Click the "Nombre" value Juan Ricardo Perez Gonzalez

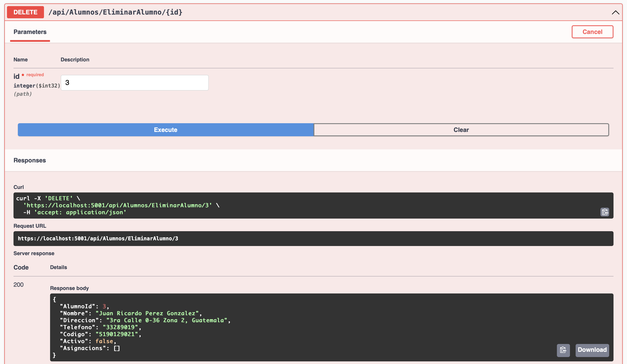pos(147,313)
